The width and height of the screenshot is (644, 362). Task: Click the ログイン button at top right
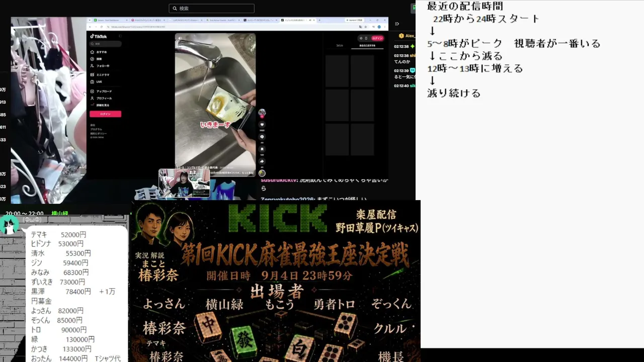click(377, 38)
